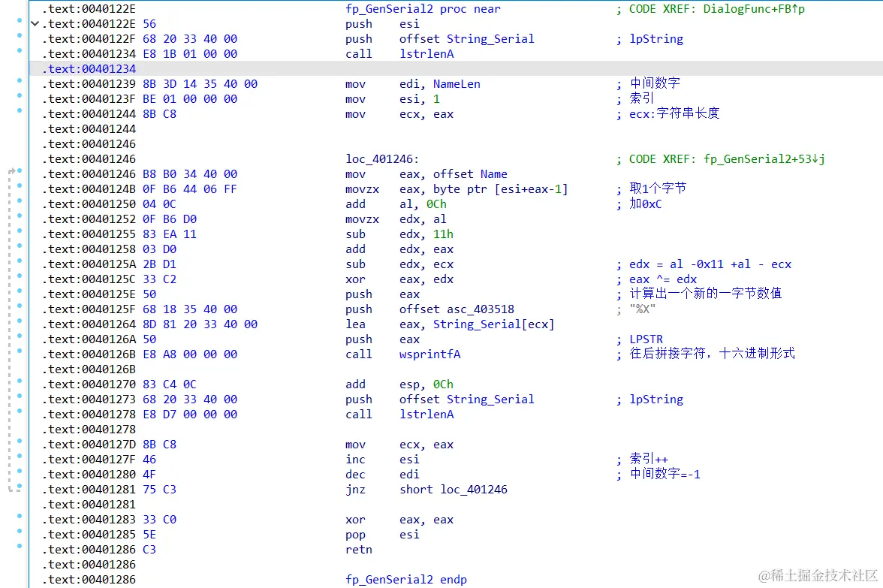Viewport: 883px width, 588px height.
Task: Click comment '索引++'
Action: (x=649, y=459)
